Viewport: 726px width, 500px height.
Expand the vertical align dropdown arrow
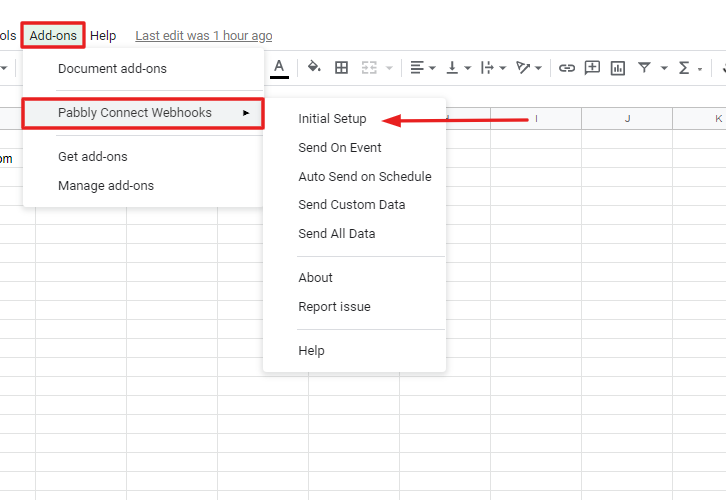[x=468, y=69]
